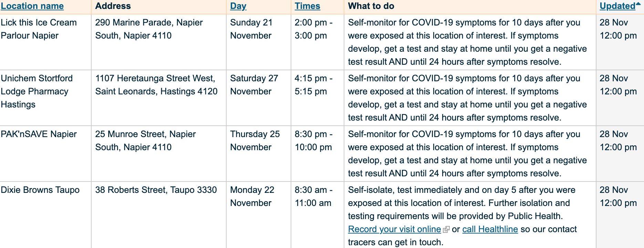The width and height of the screenshot is (644, 248).
Task: Select the Dixie Browns Taupo location cell
Action: [x=45, y=215]
